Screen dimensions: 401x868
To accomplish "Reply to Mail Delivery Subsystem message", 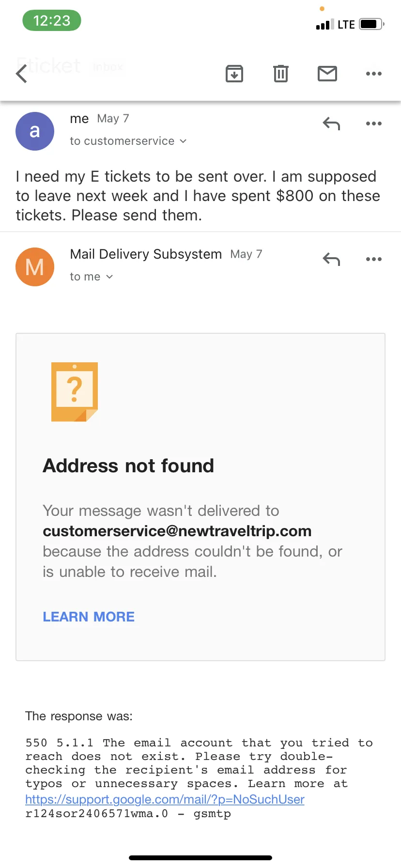I will (332, 260).
